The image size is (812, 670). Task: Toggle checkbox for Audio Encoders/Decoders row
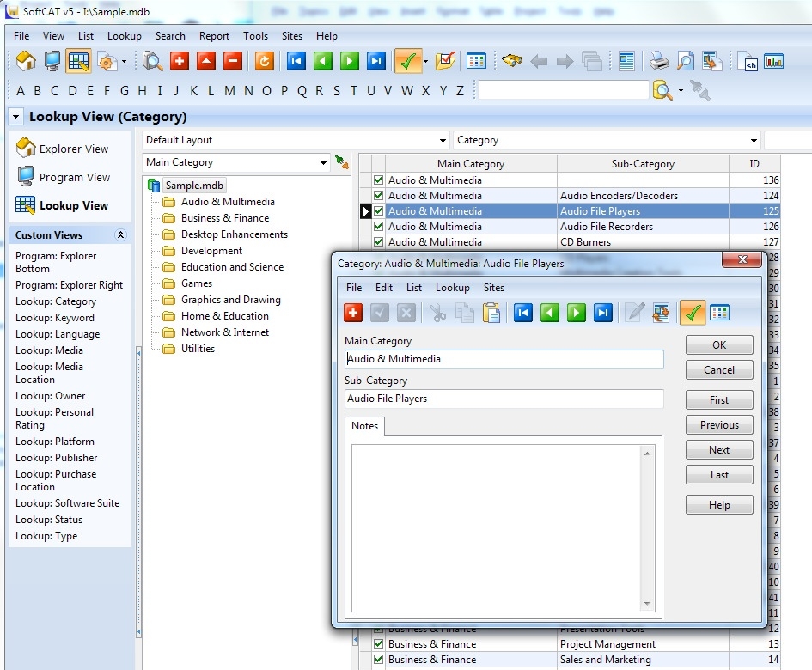tap(378, 196)
